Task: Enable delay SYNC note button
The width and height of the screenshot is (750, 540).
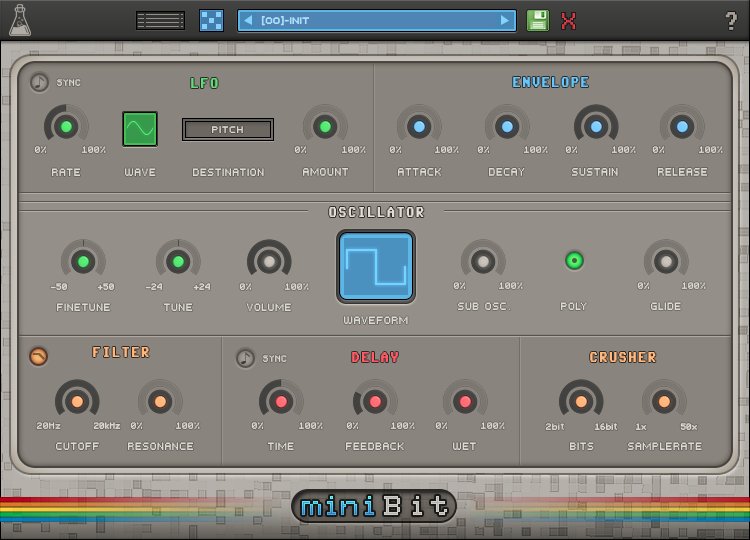Action: [x=245, y=358]
